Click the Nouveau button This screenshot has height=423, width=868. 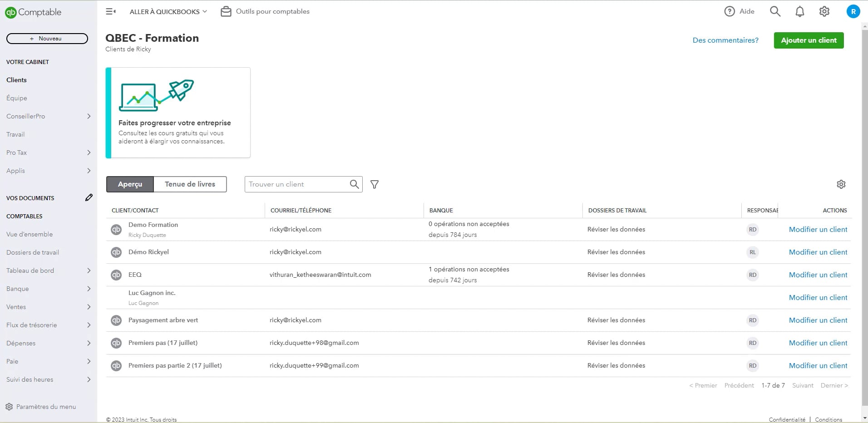coord(47,39)
